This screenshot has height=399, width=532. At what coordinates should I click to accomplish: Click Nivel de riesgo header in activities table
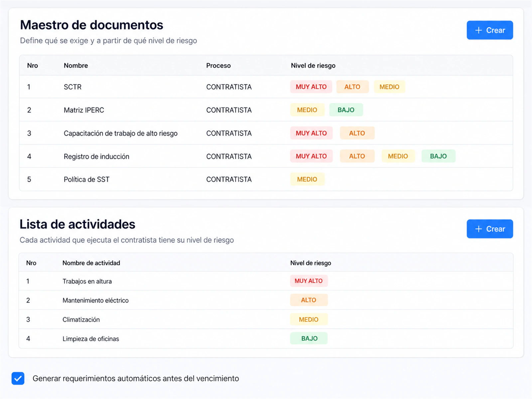click(311, 263)
